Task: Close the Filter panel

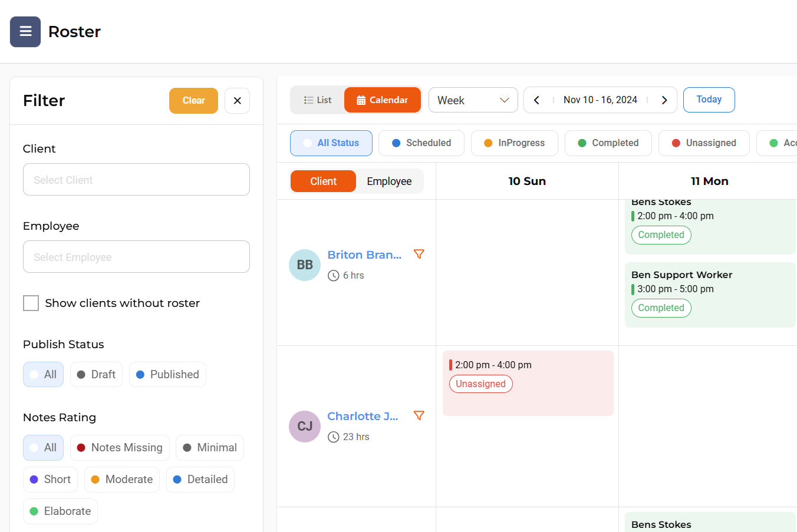Action: (x=237, y=101)
